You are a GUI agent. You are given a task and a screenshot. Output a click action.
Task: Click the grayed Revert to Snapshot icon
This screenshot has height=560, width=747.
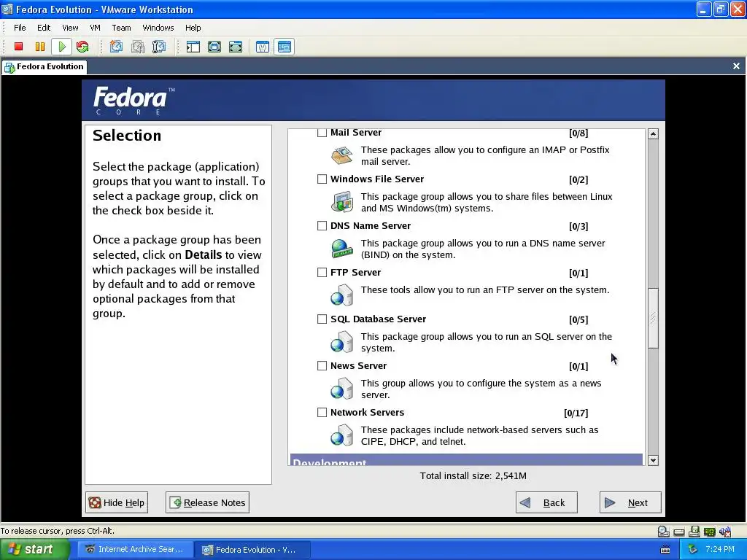[138, 47]
